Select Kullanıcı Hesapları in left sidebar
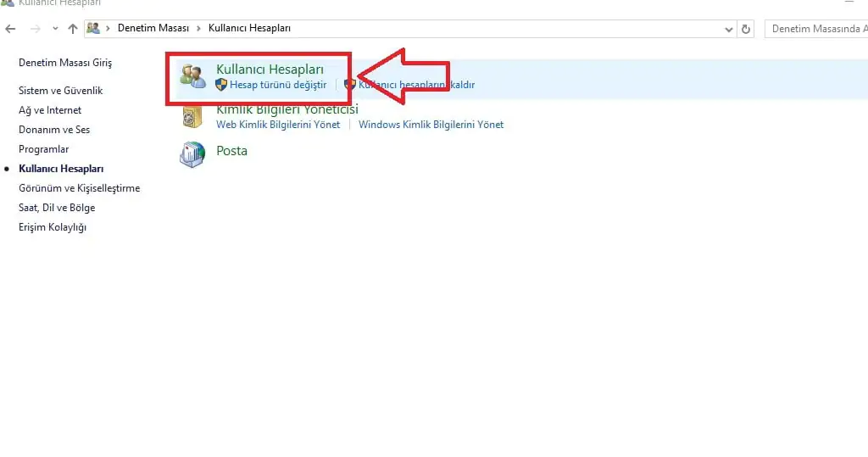 coord(61,169)
